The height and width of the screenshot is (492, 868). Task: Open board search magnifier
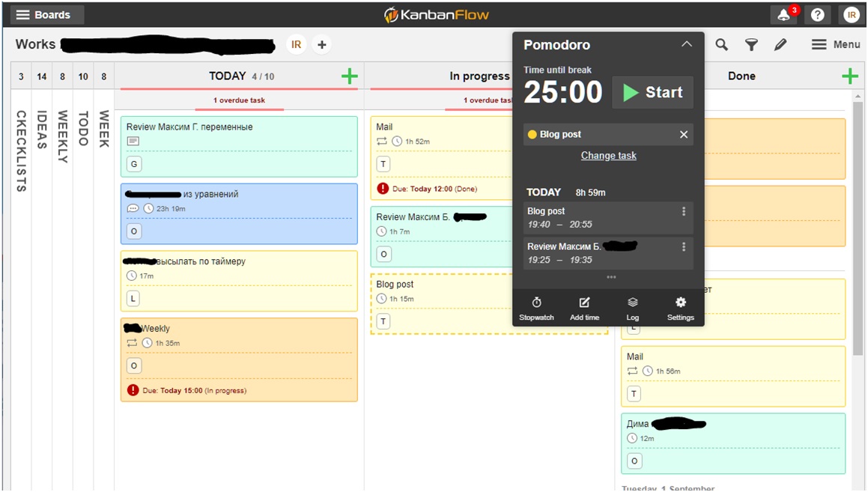tap(721, 44)
